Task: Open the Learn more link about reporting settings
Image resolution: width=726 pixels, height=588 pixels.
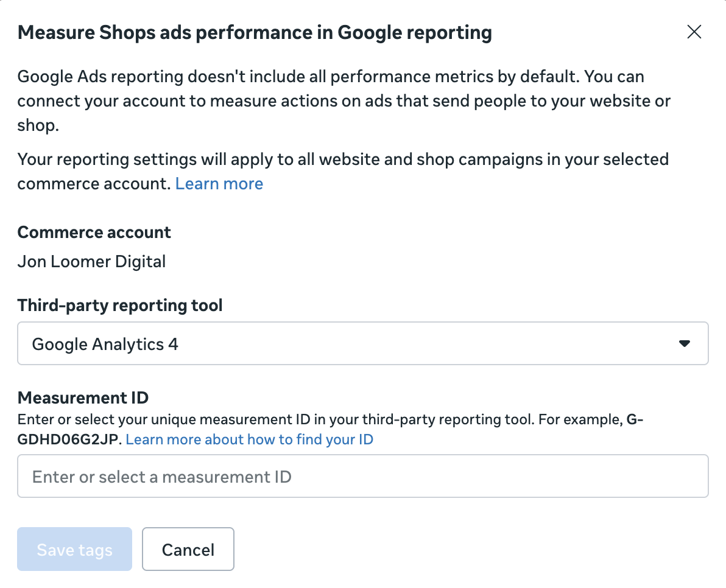Action: [x=219, y=184]
